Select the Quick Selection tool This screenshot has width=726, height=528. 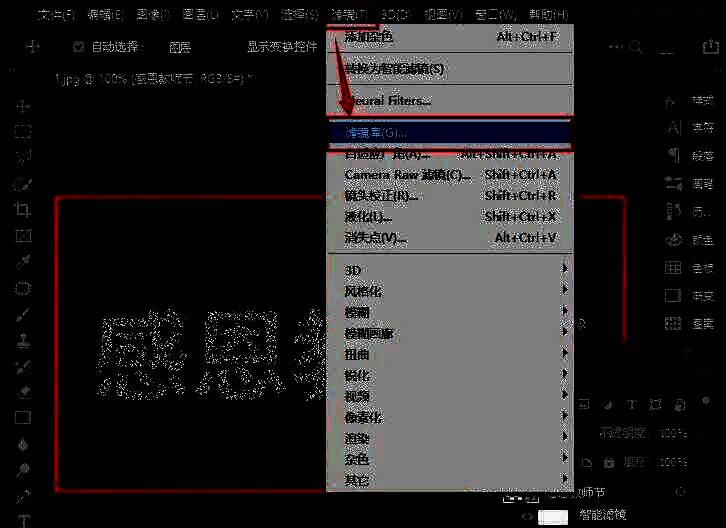click(23, 184)
